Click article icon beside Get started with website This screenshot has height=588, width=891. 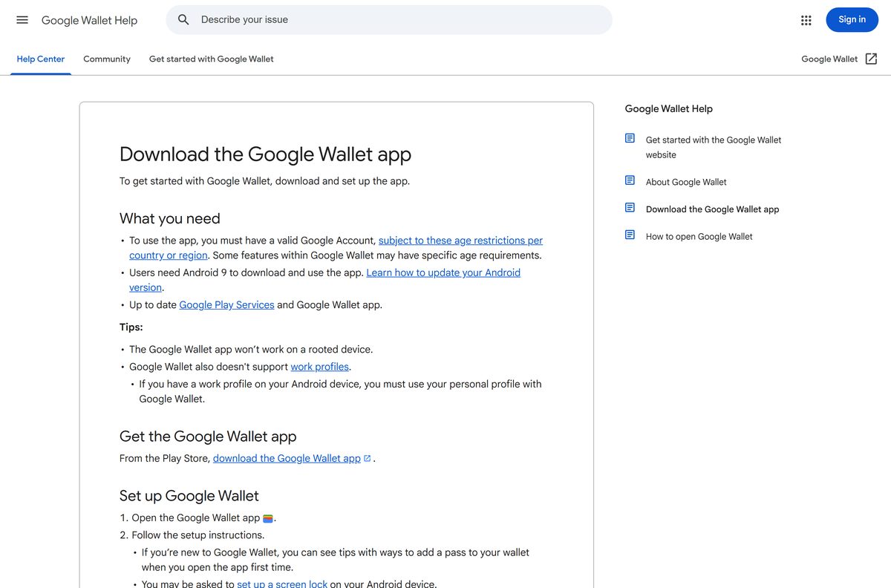(x=630, y=138)
